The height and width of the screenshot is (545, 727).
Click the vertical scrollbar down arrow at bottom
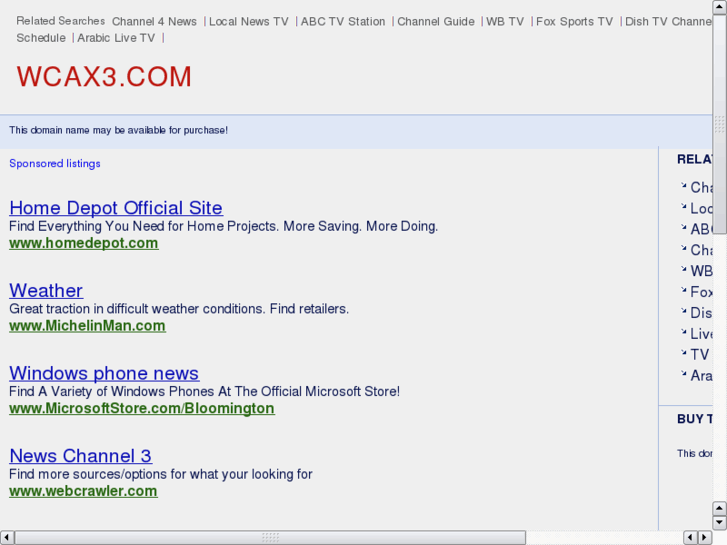pos(720,523)
